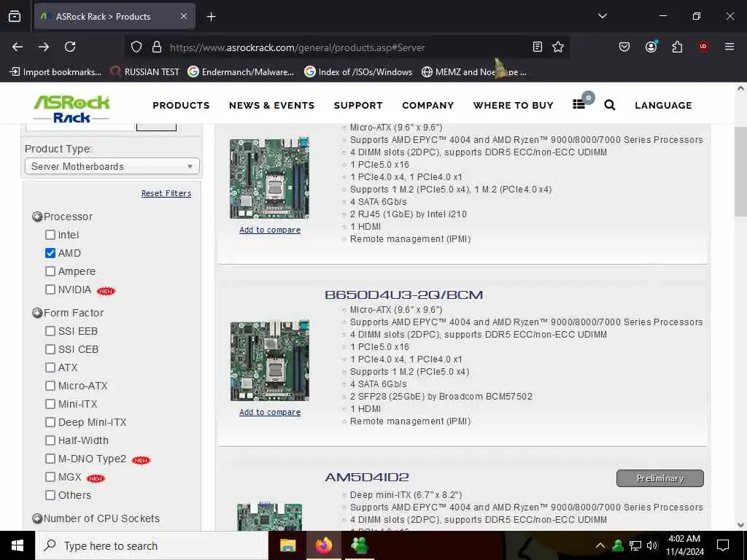Open the MEMZ and Noescape bookmark

(x=474, y=72)
